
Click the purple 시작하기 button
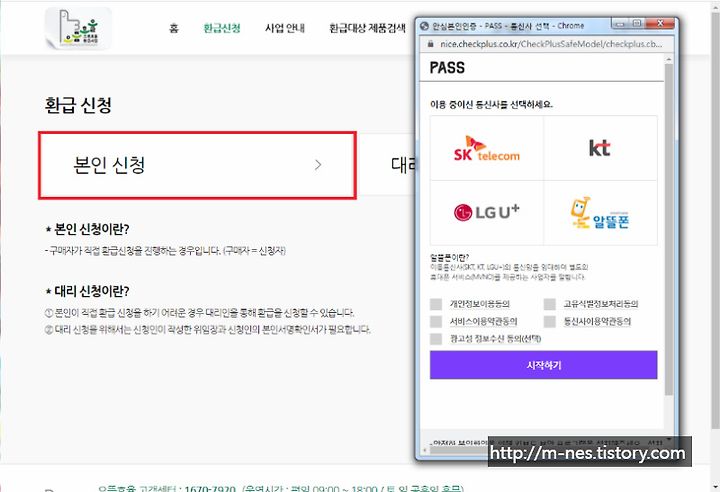pyautogui.click(x=543, y=365)
